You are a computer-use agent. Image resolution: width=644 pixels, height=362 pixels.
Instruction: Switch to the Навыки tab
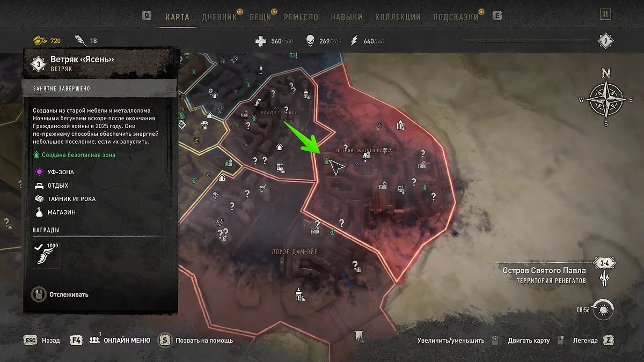click(x=346, y=17)
